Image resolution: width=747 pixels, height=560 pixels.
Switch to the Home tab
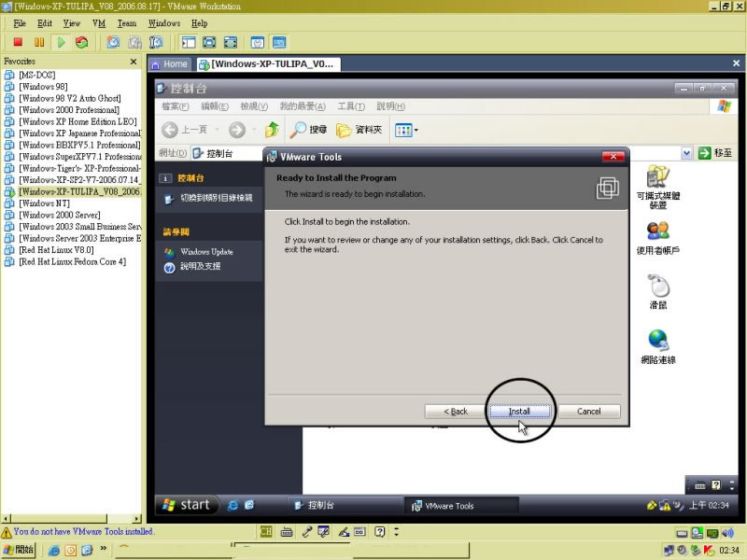coord(170,64)
